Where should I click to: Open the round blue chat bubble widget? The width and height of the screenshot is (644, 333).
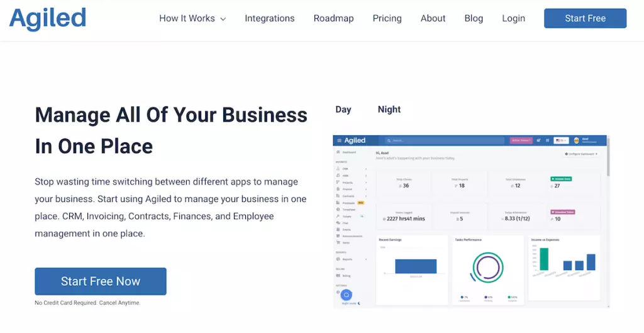347,295
